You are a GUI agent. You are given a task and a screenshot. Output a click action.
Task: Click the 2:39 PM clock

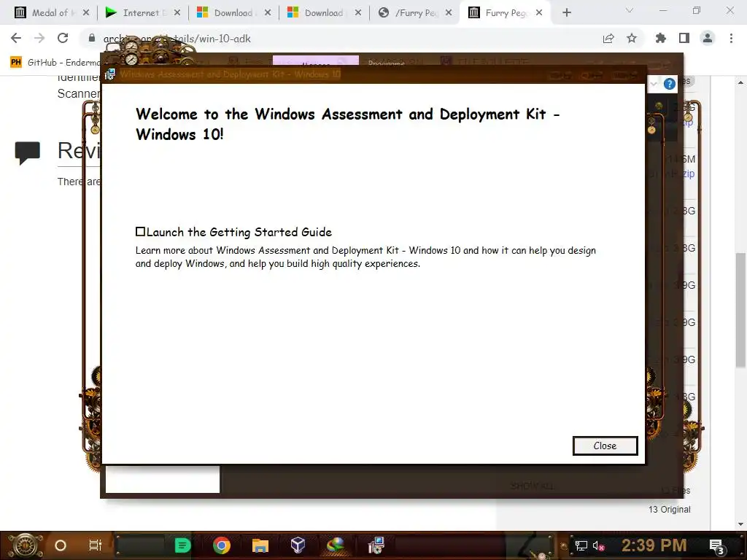point(654,545)
